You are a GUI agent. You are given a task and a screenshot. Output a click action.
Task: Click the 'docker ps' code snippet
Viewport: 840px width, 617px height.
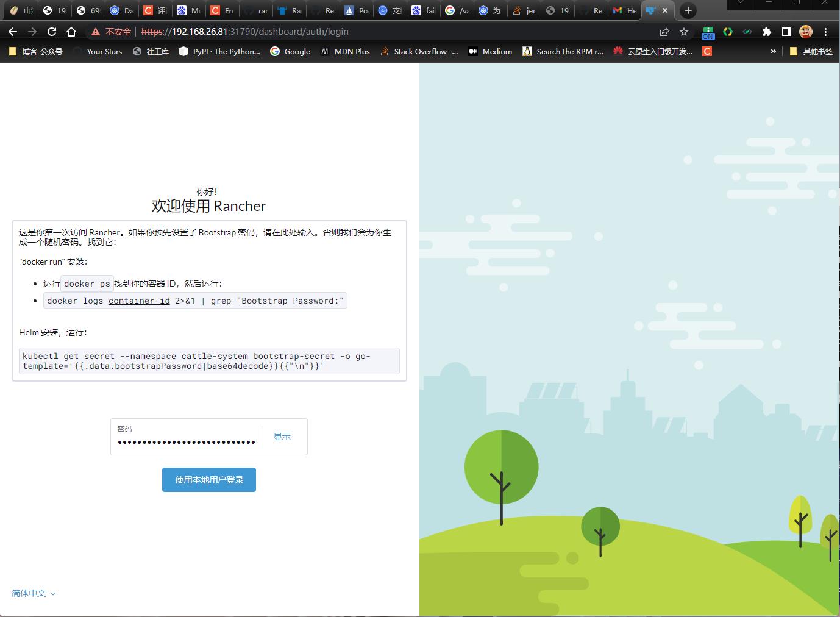[87, 284]
